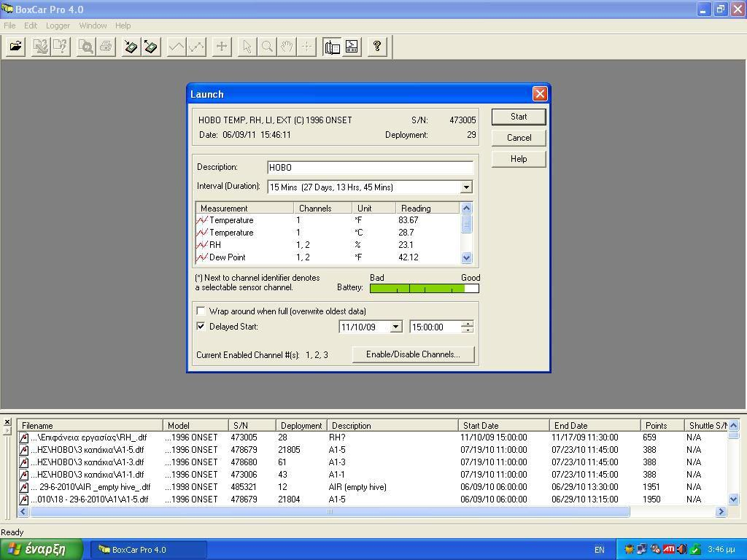Viewport: 747px width, 560px height.
Task: Open the Window menu
Action: pos(93,26)
